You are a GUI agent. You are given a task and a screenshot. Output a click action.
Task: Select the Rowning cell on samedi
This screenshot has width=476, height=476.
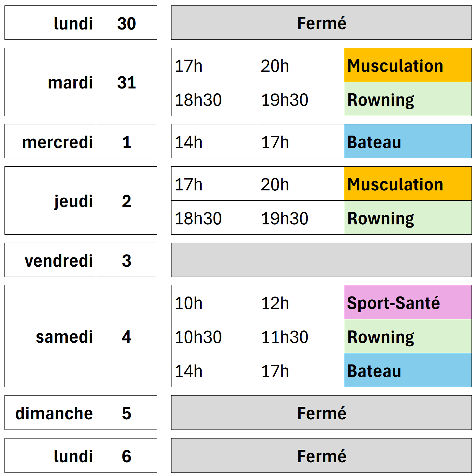coord(407,336)
